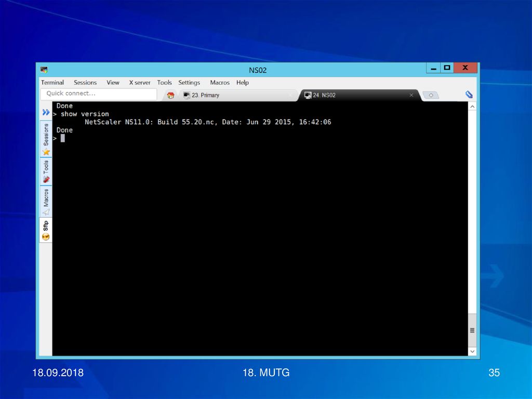Open the View menu

coord(113,83)
